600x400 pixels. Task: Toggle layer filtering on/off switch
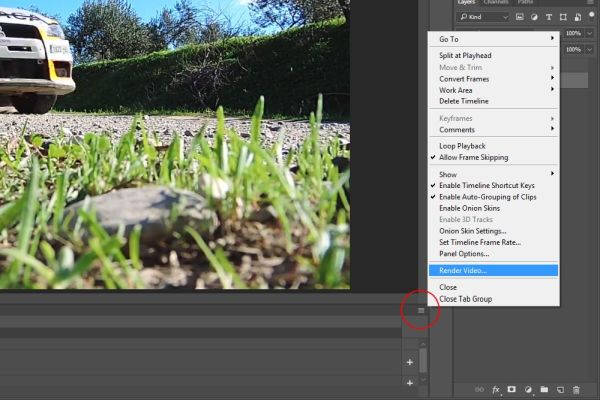(x=592, y=15)
